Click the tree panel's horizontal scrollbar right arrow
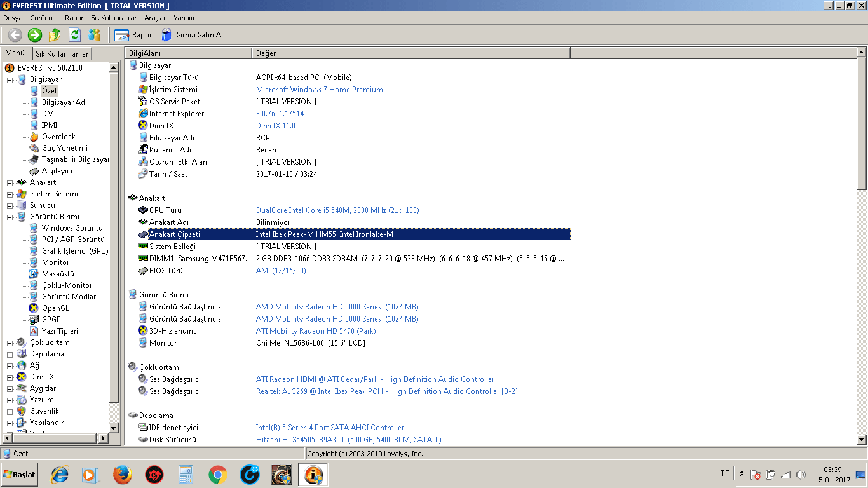The image size is (868, 488). [x=104, y=438]
